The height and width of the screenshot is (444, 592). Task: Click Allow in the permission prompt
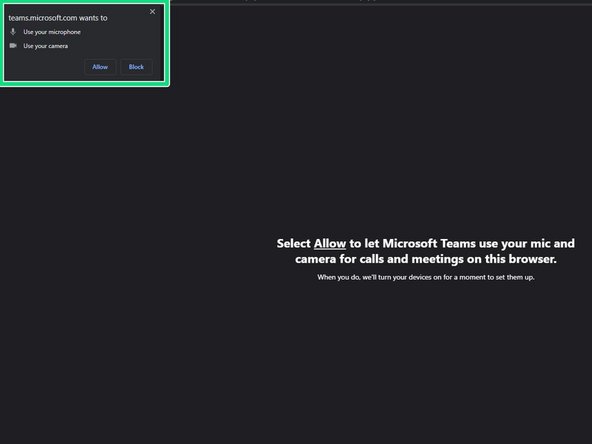tap(100, 67)
